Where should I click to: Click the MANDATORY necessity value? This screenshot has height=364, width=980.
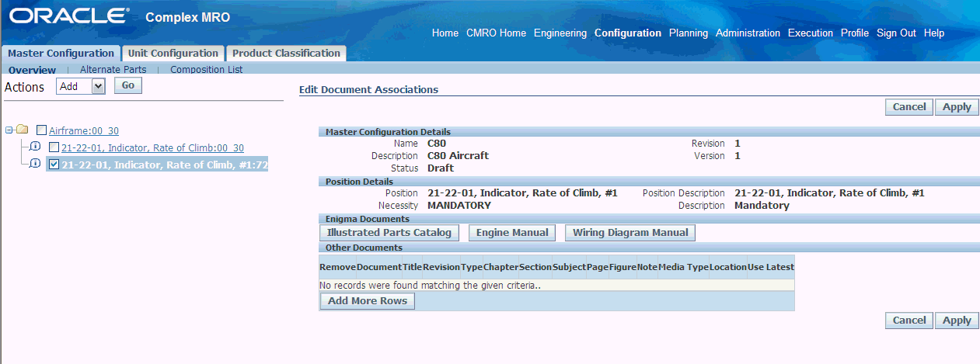coord(459,206)
